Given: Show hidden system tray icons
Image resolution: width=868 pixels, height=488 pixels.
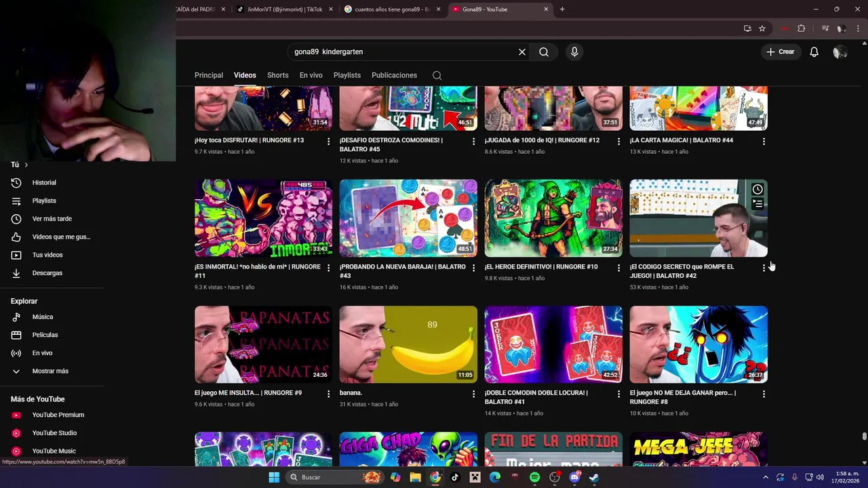Looking at the screenshot, I should click(x=766, y=477).
